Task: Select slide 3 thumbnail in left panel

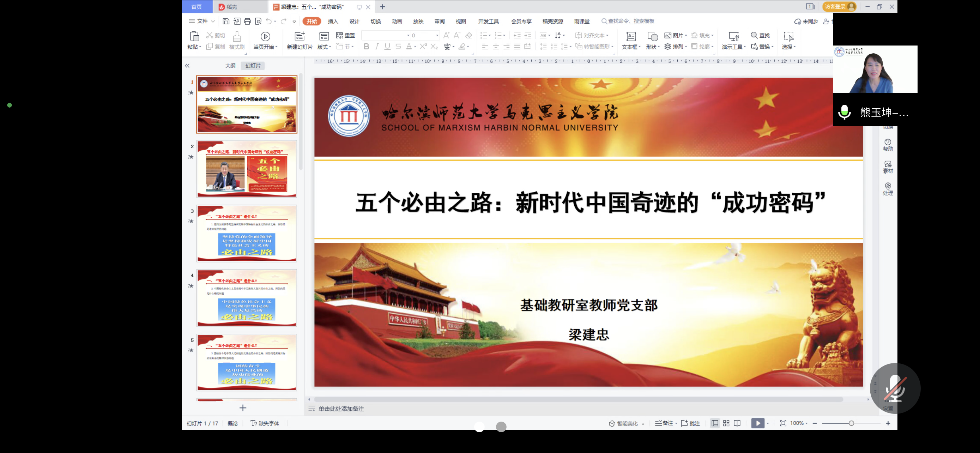Action: 247,233
